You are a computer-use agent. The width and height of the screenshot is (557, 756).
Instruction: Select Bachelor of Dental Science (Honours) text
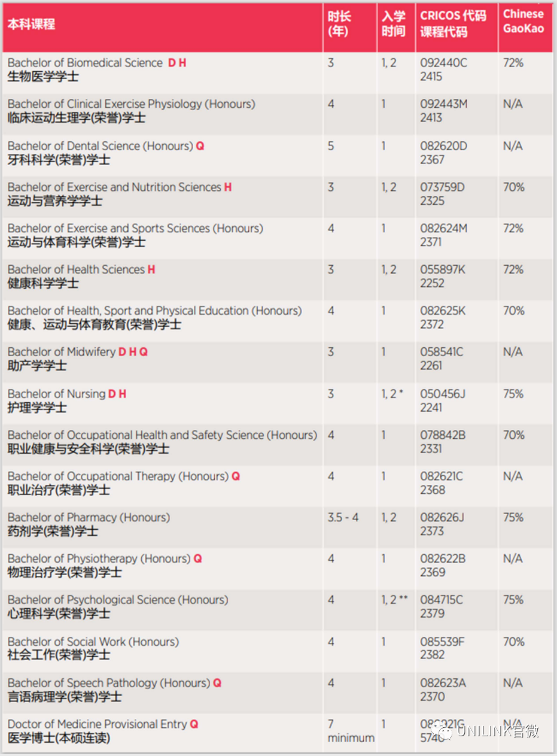click(101, 146)
